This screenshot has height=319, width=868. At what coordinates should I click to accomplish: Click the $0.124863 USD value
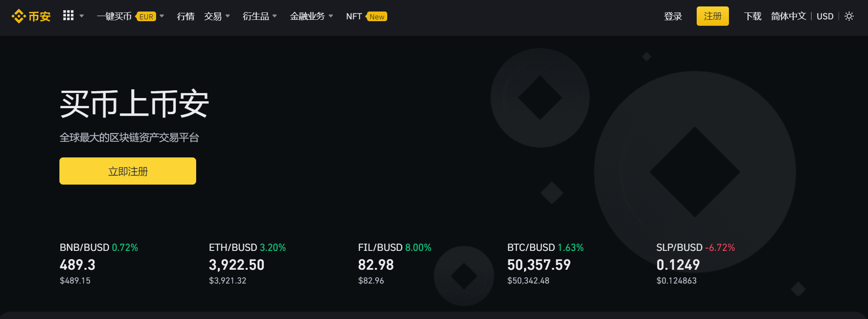pos(676,280)
